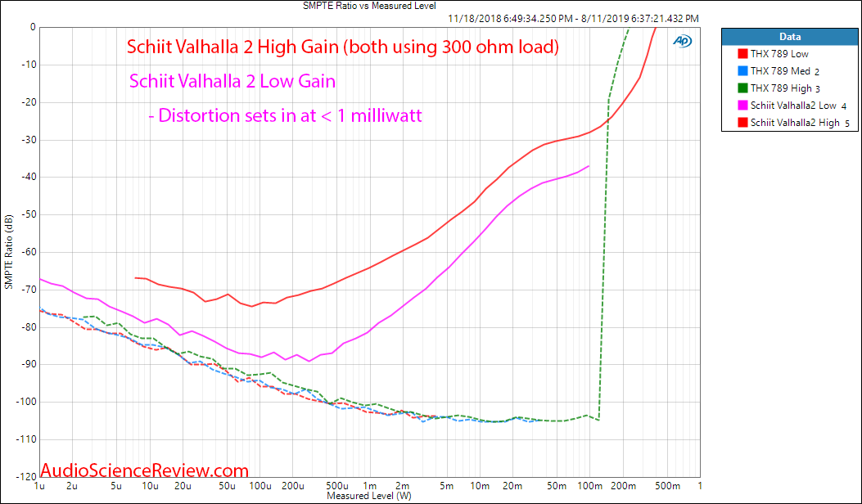Click the '1m' x-axis tick label
The image size is (862, 504).
click(369, 487)
